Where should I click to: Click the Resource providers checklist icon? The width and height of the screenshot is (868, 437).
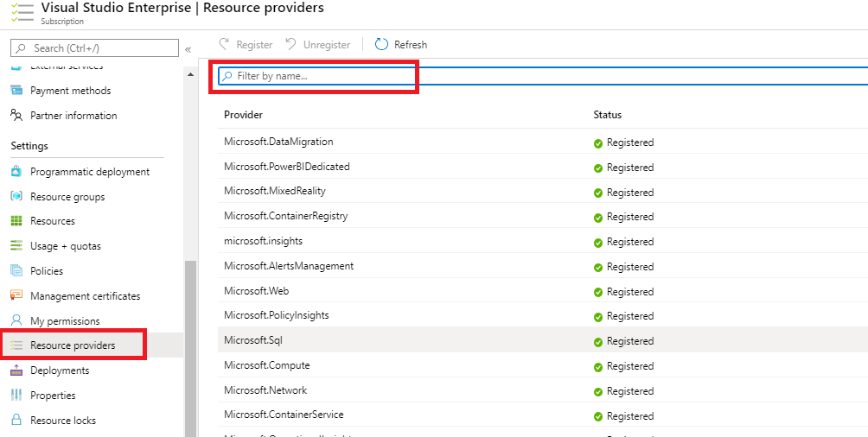[16, 345]
